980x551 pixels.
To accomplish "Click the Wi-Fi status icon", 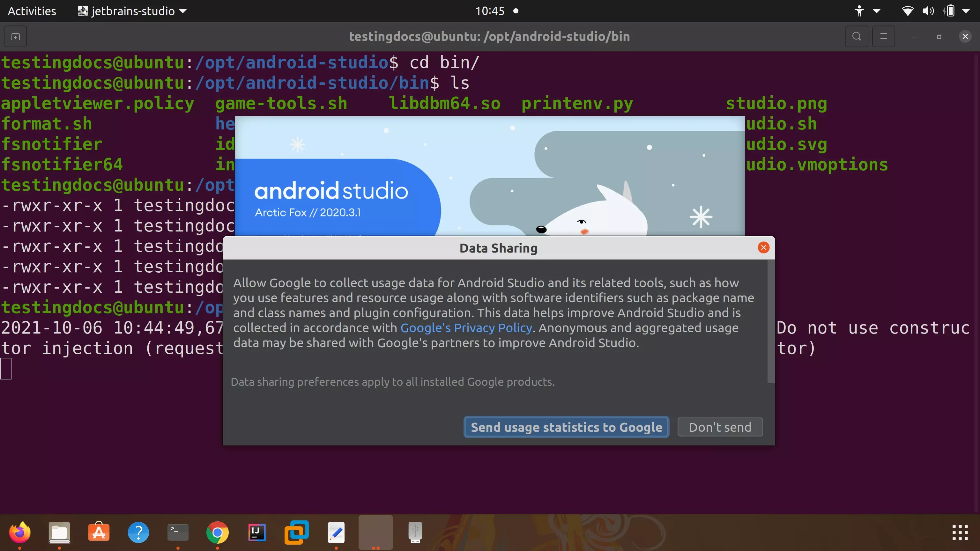I will (x=908, y=11).
